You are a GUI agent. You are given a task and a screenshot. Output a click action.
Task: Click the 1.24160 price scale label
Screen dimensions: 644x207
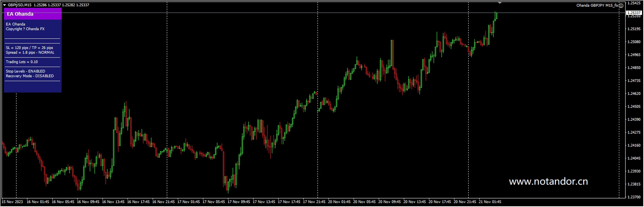634,145
